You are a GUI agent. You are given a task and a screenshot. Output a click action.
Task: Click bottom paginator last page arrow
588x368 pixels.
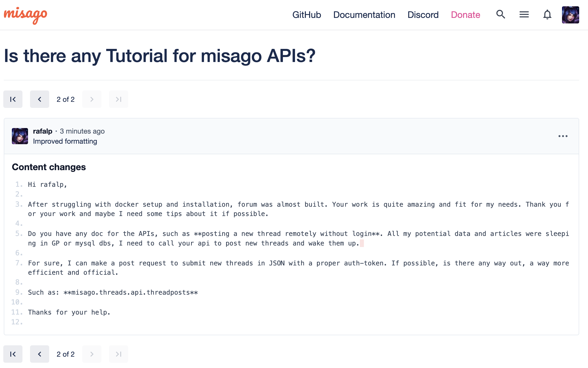(x=119, y=354)
